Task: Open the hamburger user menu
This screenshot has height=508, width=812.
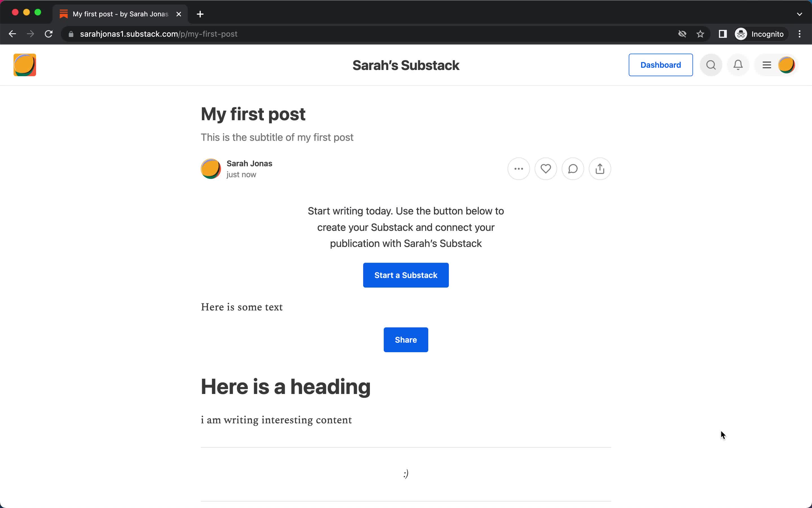Action: click(x=767, y=65)
